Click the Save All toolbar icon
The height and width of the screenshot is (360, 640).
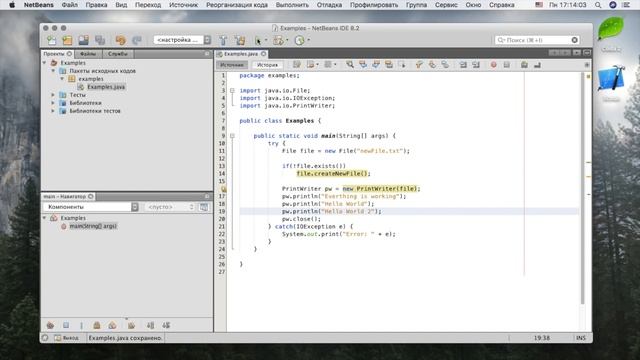(100, 40)
